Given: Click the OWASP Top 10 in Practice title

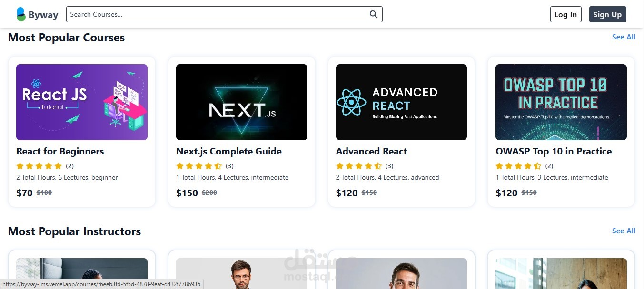Looking at the screenshot, I should pyautogui.click(x=554, y=151).
